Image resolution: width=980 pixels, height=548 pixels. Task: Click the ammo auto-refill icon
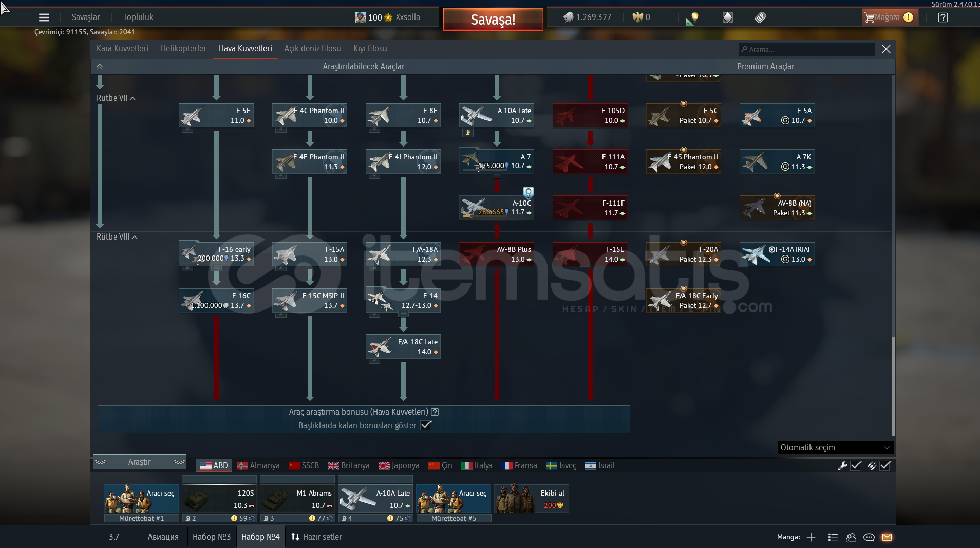point(872,466)
